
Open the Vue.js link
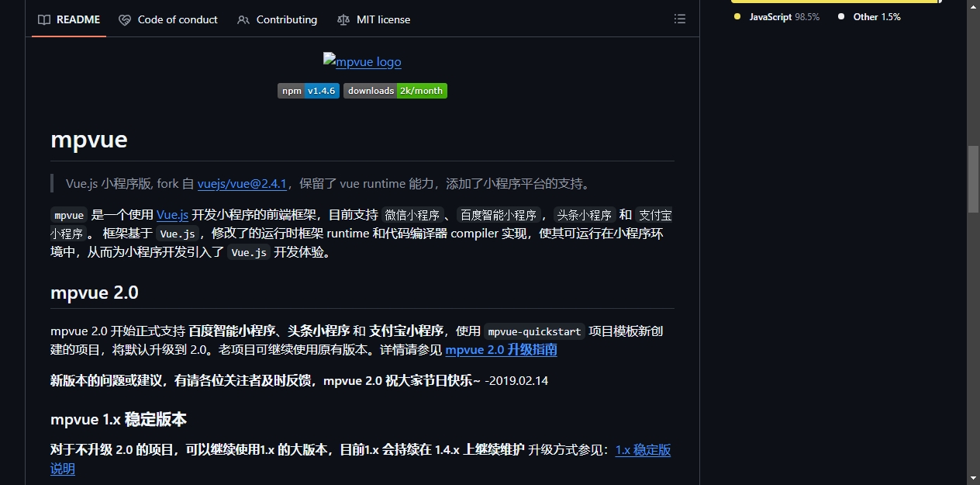click(172, 215)
